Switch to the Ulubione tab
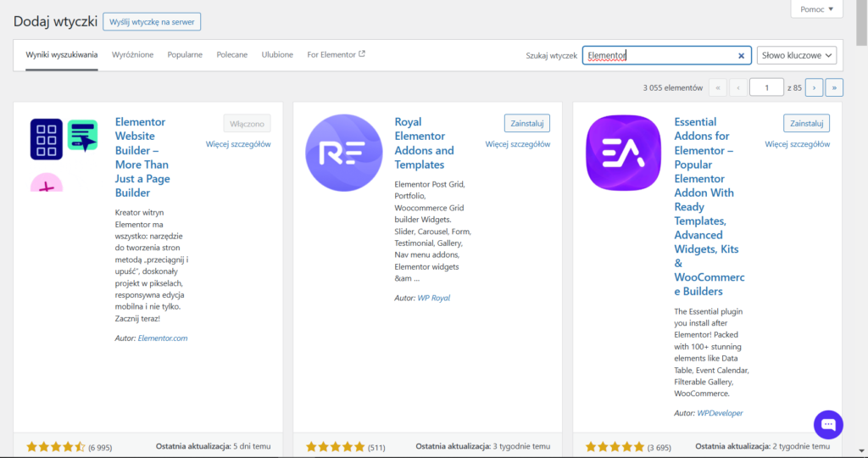Image resolution: width=868 pixels, height=458 pixels. [x=277, y=55]
